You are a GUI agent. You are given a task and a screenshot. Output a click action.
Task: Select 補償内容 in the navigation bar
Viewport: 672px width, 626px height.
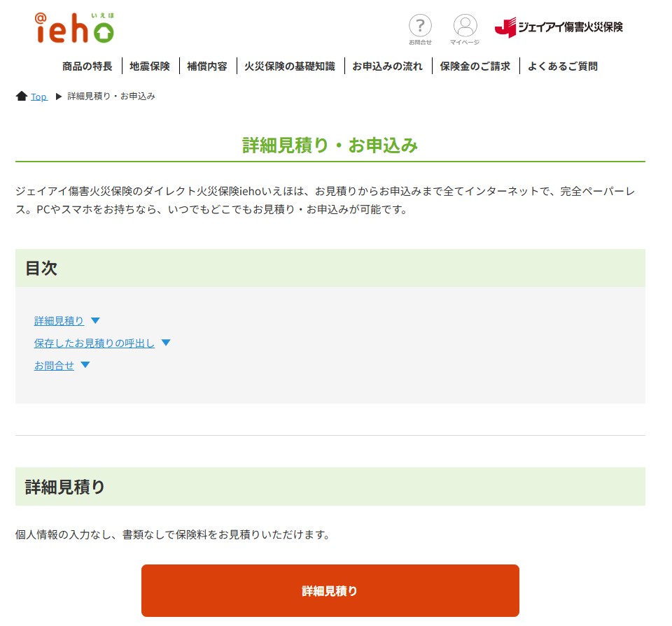tap(207, 66)
